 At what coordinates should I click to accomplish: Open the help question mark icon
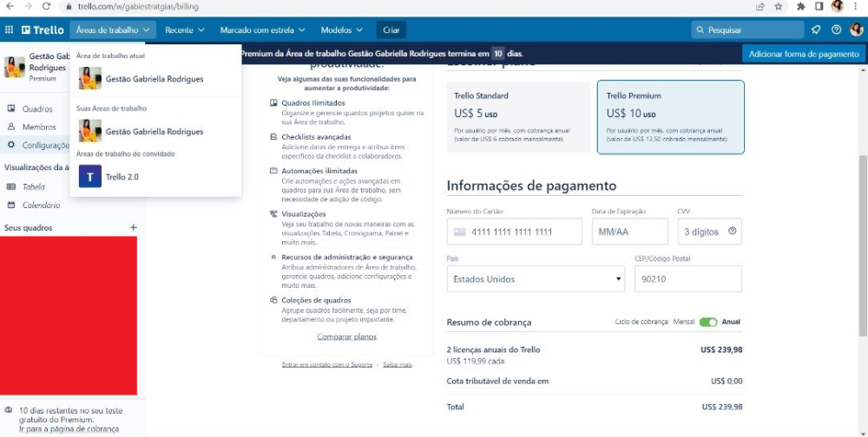point(836,29)
